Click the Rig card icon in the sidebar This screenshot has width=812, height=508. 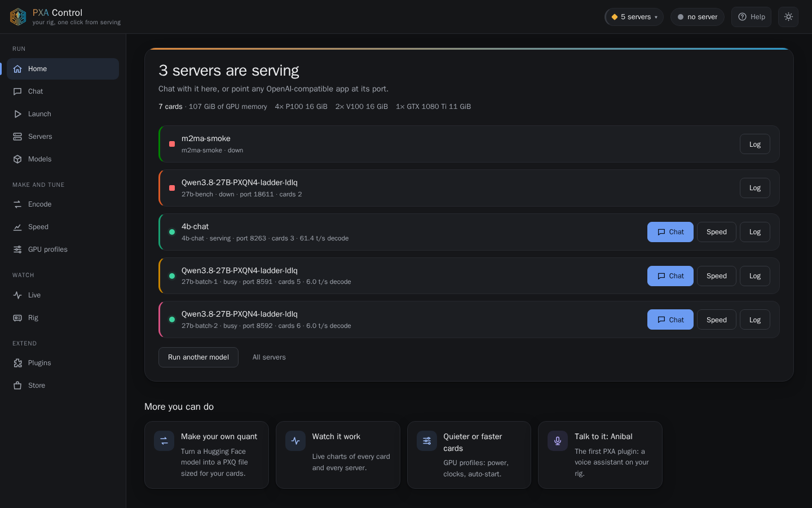click(x=17, y=318)
